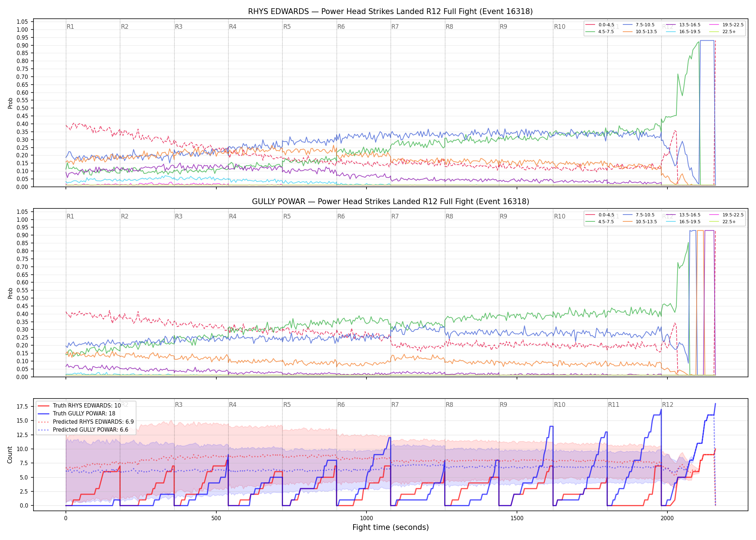Click Truth RHYS EDWARDS: 10 legend entry
The height and width of the screenshot is (540, 756).
[79, 406]
